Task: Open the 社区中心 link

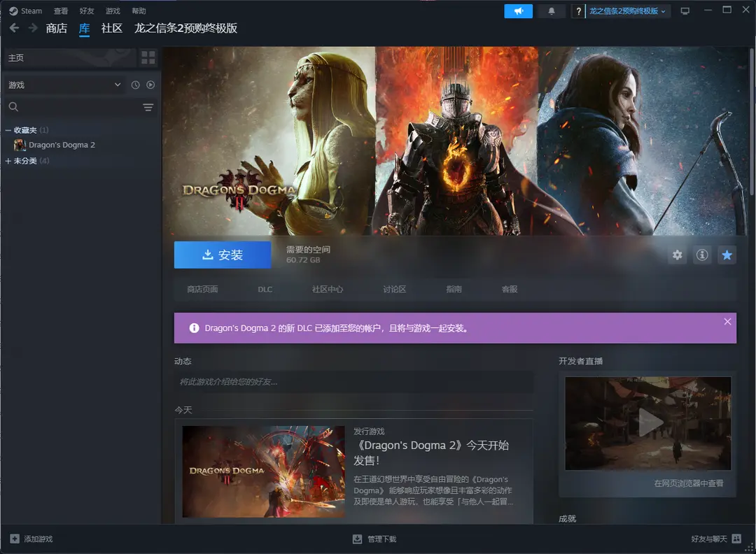Action: click(x=328, y=289)
